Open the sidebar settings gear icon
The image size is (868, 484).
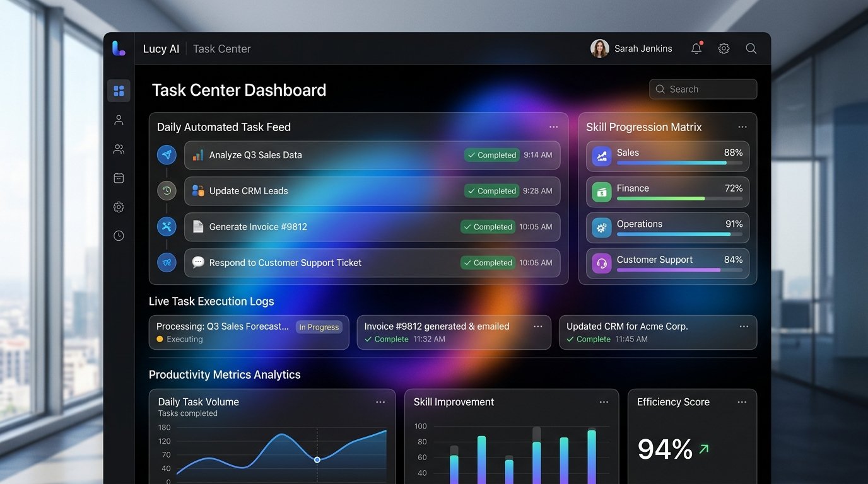tap(119, 207)
